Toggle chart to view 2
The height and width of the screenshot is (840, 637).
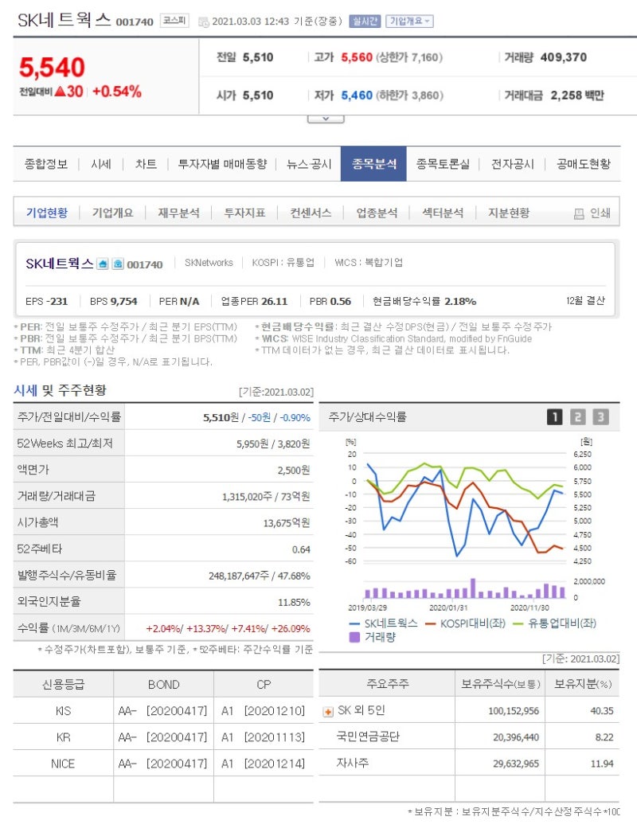[x=576, y=416]
